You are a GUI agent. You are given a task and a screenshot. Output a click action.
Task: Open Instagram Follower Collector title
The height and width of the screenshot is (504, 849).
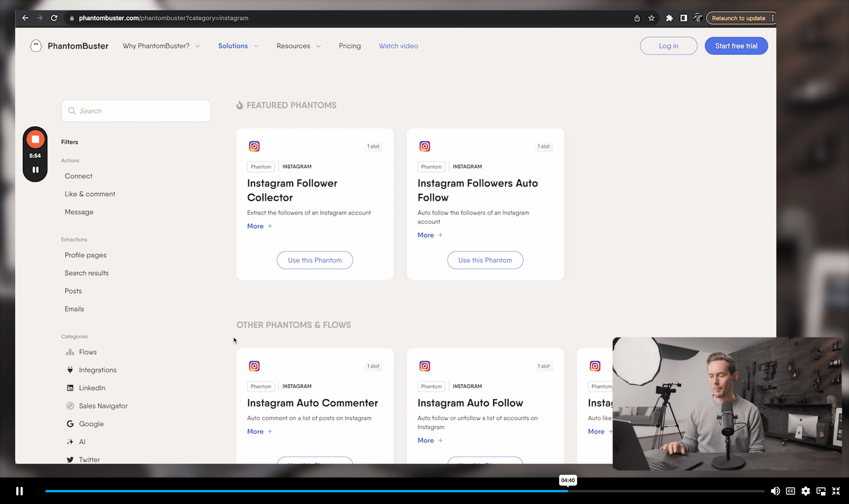pyautogui.click(x=292, y=190)
